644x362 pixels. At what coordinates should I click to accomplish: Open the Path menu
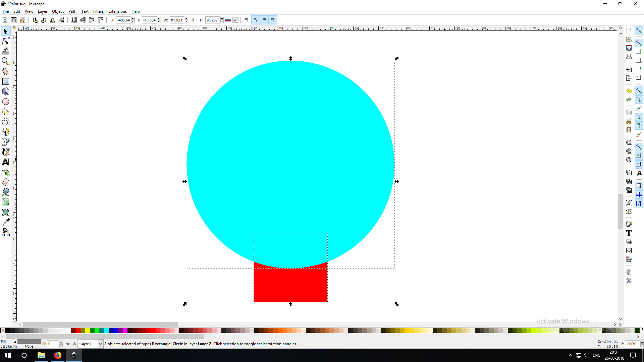pos(72,11)
